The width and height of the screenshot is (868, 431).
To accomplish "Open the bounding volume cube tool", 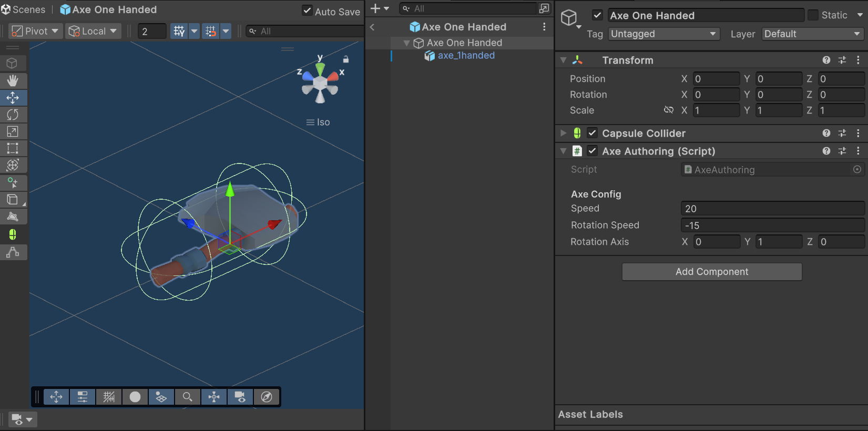I will click(13, 200).
